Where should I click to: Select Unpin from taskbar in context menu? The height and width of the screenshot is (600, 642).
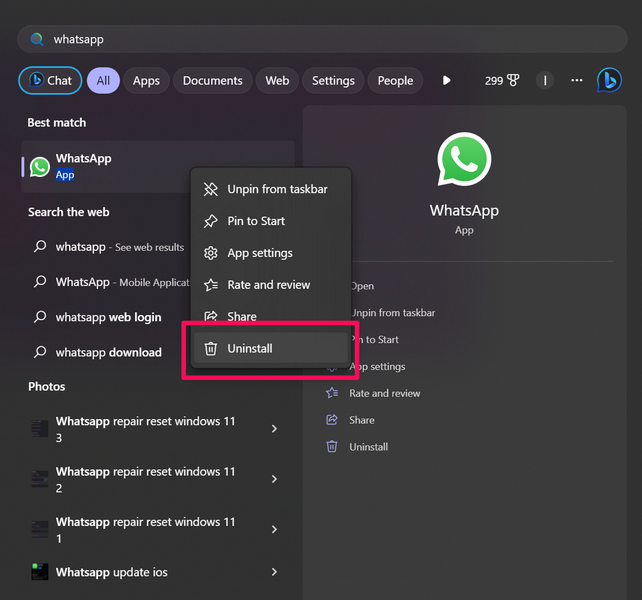277,189
